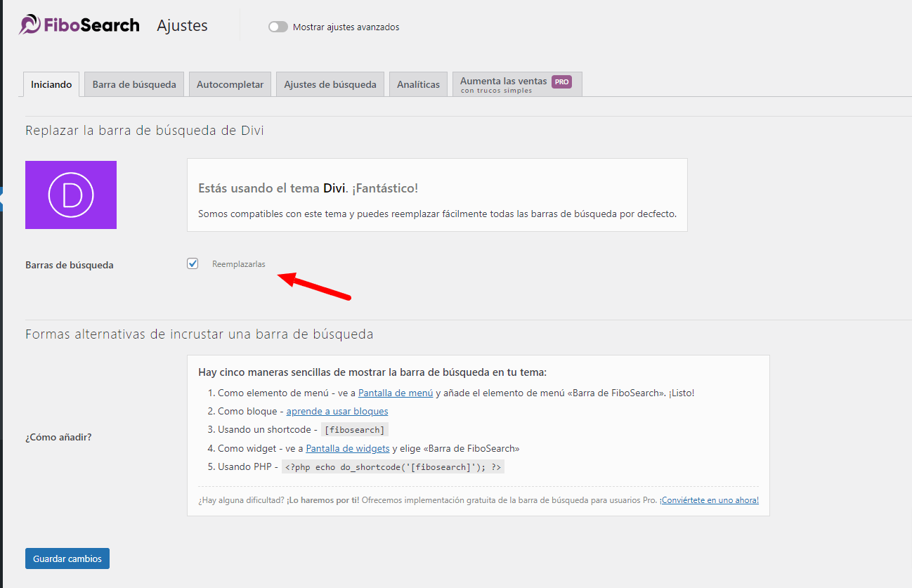Screen dimensions: 912x588
Task: Click the Formas alternativas de incrustar heading
Action: 200,334
